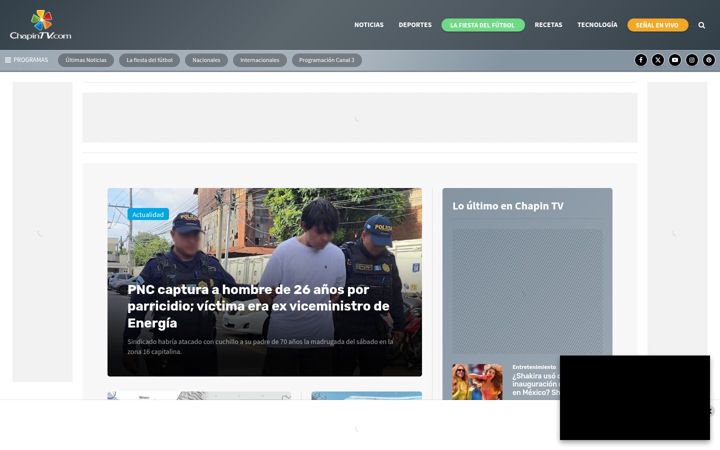Select the Programación Canal 3 pill
The height and width of the screenshot is (450, 720).
(x=326, y=60)
